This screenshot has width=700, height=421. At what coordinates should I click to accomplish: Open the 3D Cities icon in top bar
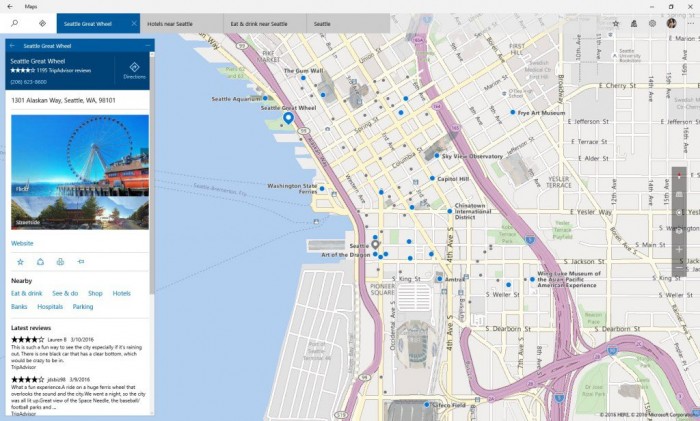633,23
